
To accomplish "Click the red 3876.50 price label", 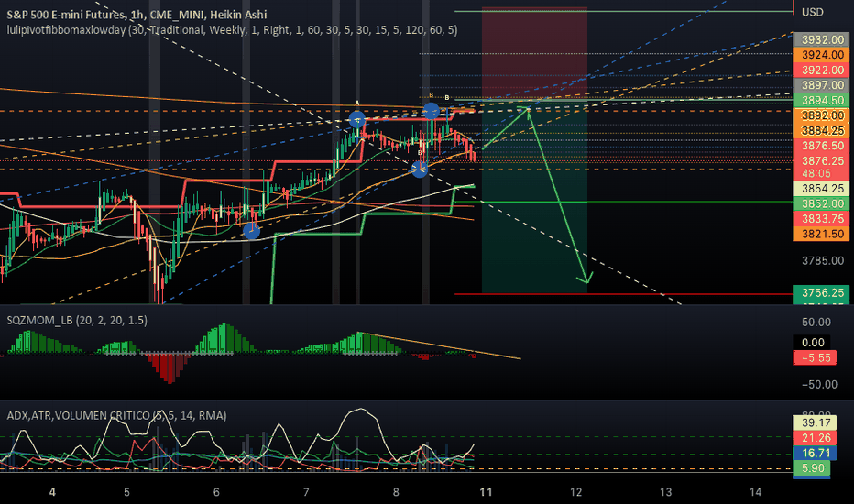I will pyautogui.click(x=821, y=146).
